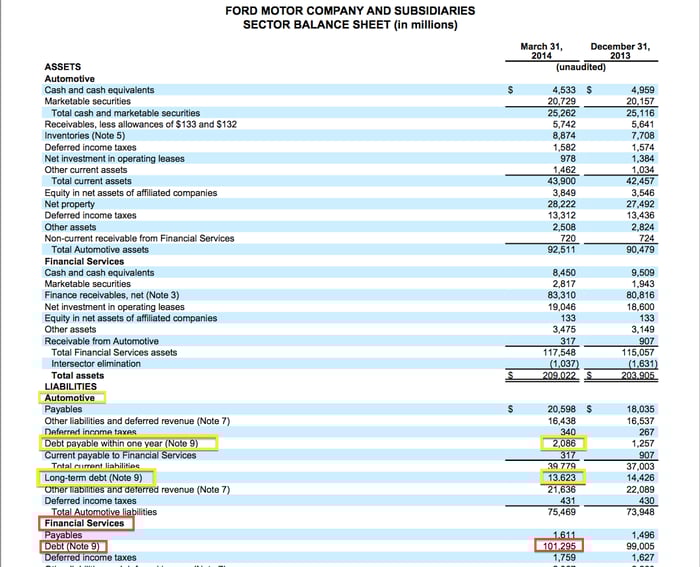Click the yellow-highlighted Automotive liabilities heading

(70, 398)
